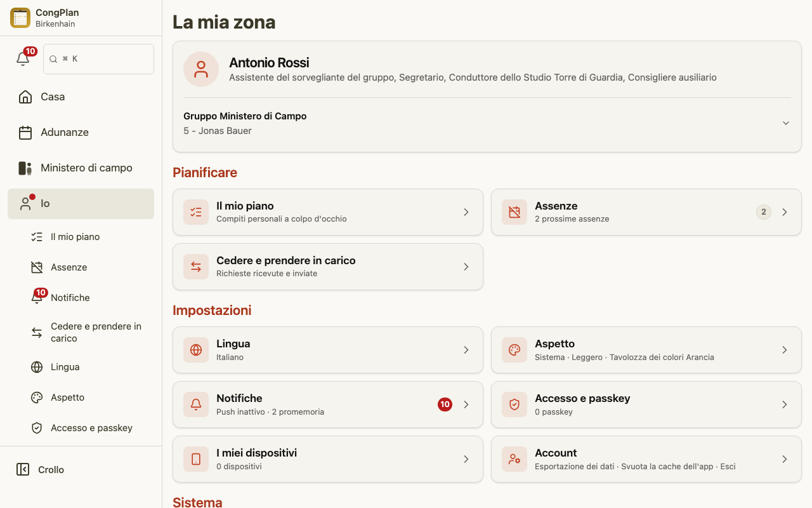Click the chevron on the Lingua card
812x508 pixels.
(466, 350)
